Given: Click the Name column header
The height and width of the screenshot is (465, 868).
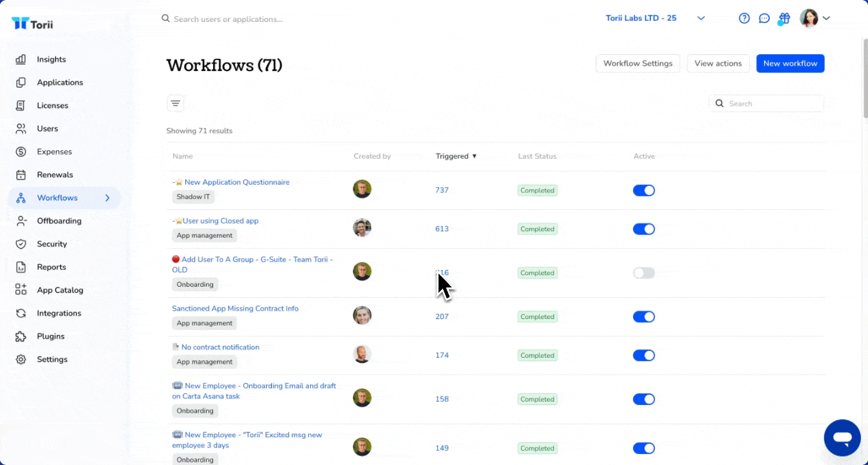Looking at the screenshot, I should click(x=183, y=156).
